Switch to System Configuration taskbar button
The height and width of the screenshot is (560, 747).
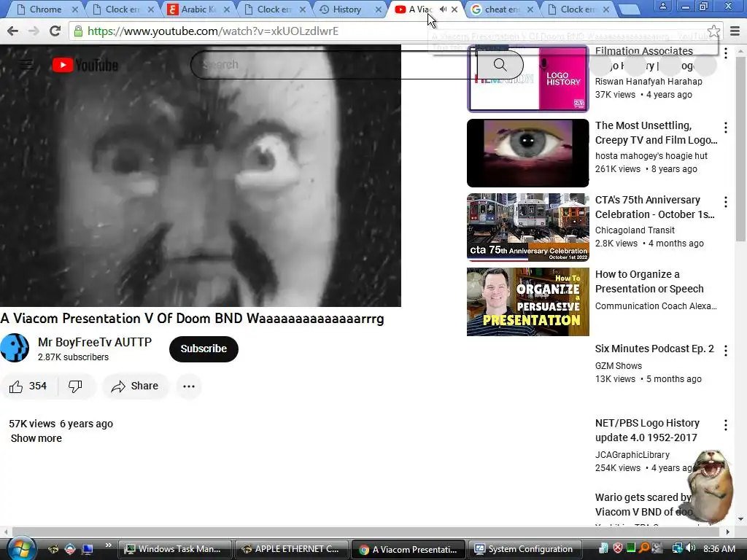[525, 549]
